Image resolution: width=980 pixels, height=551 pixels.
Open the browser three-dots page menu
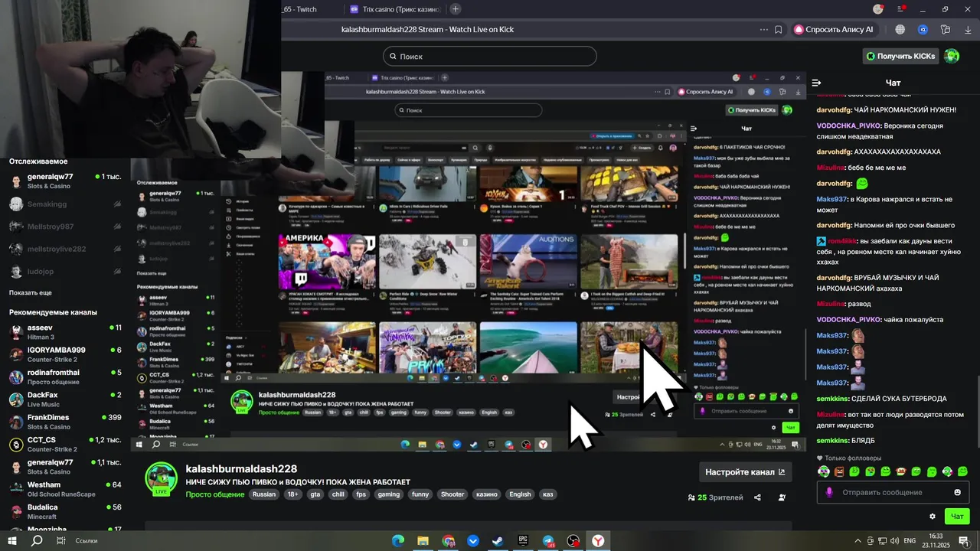click(x=763, y=30)
